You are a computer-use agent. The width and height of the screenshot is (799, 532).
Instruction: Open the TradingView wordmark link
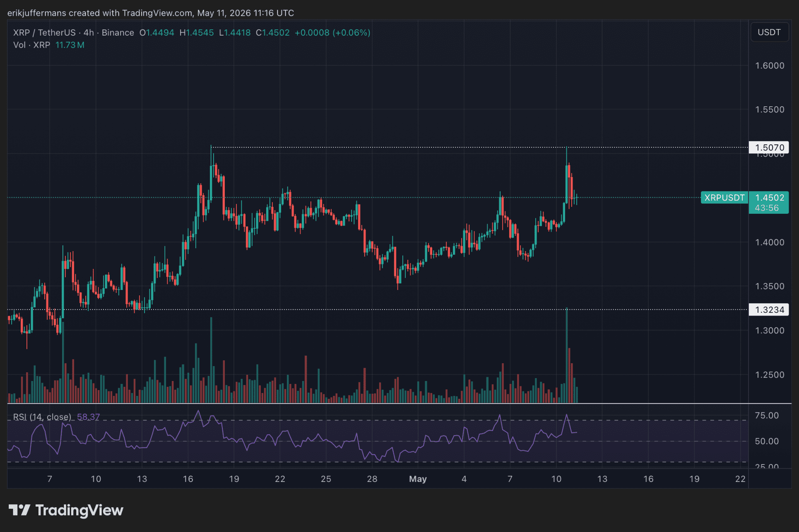pyautogui.click(x=79, y=510)
